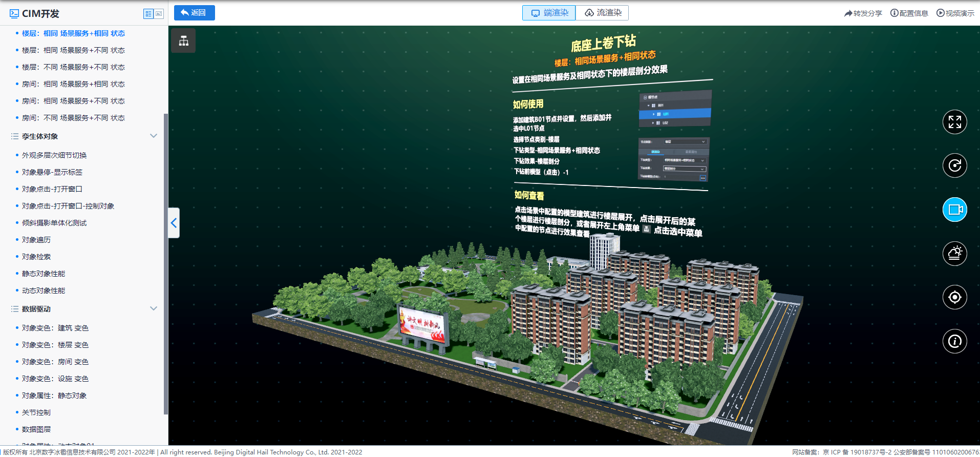
Task: Click the refresh rotate icon
Action: (954, 165)
